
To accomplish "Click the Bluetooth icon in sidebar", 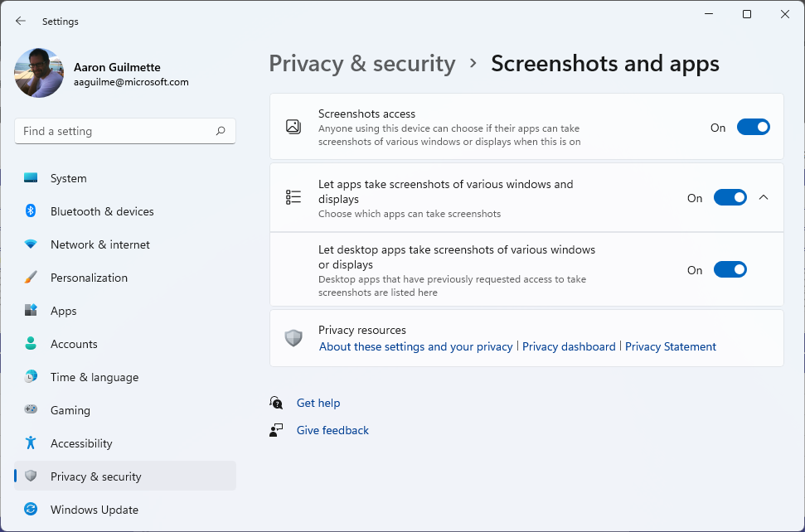I will (x=31, y=211).
